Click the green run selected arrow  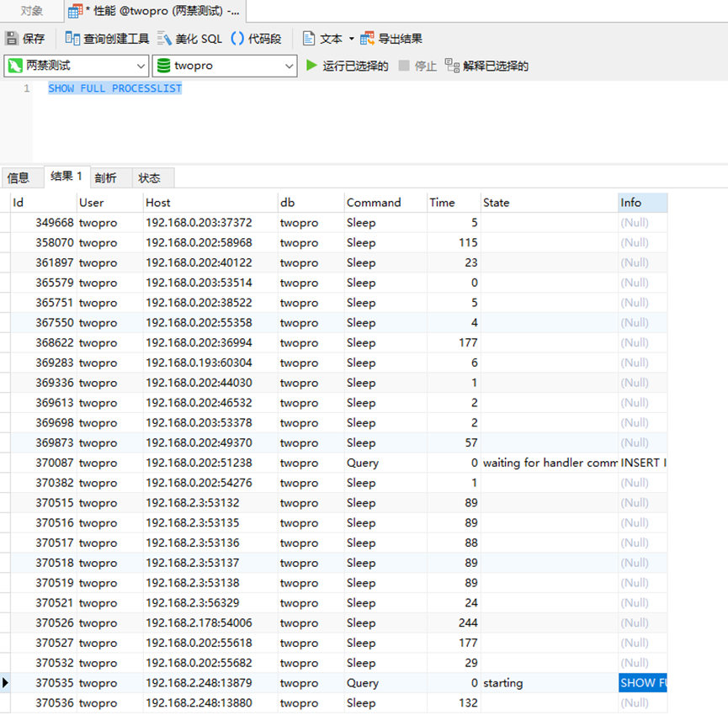(x=311, y=66)
